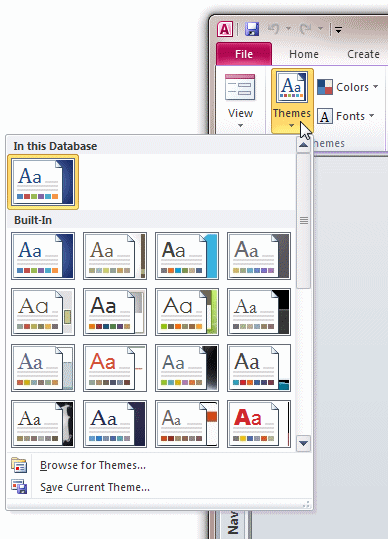Select fourth-row theme with orange square accent
The width and height of the screenshot is (388, 539).
187,424
